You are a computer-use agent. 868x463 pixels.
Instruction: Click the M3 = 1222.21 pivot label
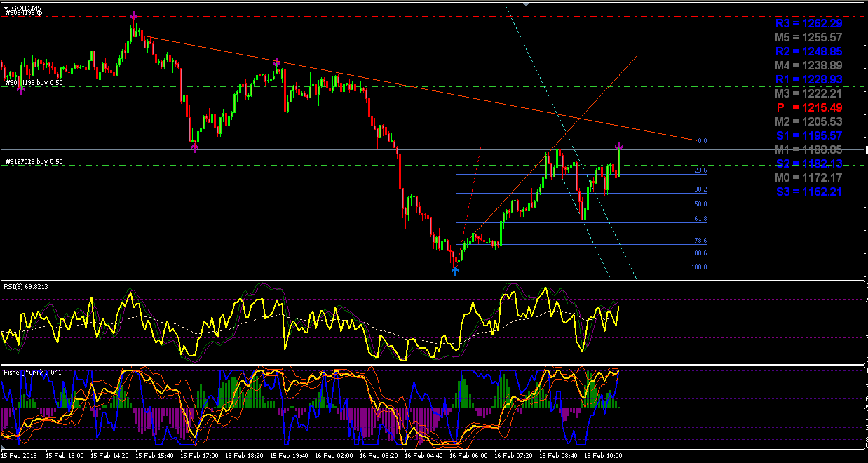tap(809, 94)
